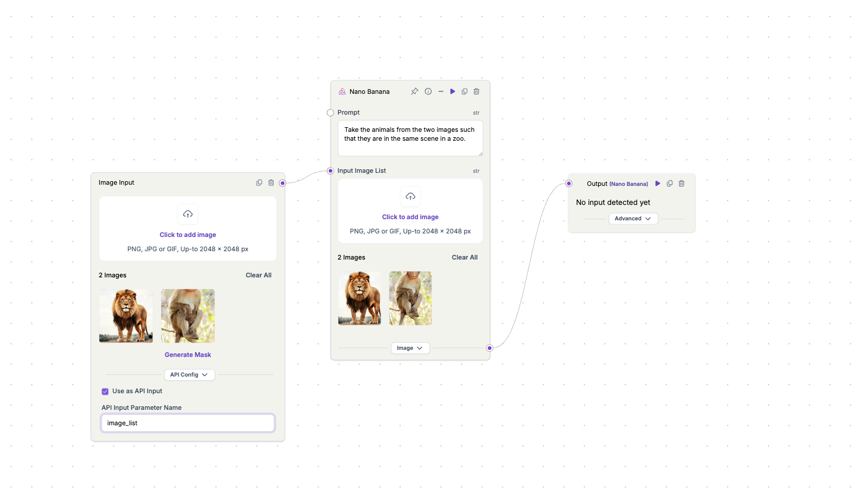Click the Prompt input port circle
This screenshot has width=868, height=493.
[x=331, y=113]
